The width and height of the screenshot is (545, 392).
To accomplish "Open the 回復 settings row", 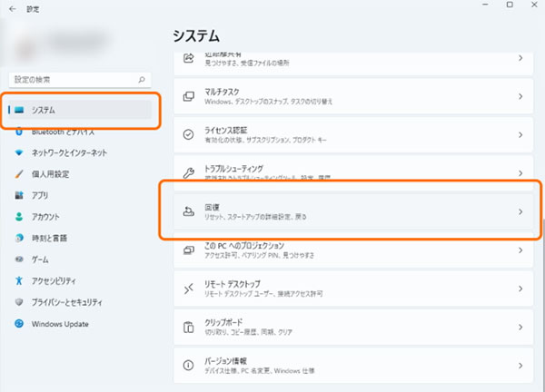I will (353, 211).
